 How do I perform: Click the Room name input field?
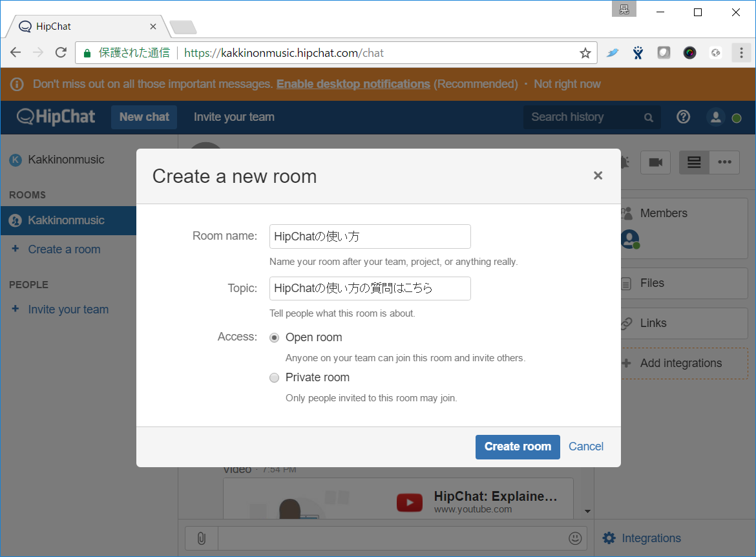pyautogui.click(x=370, y=236)
